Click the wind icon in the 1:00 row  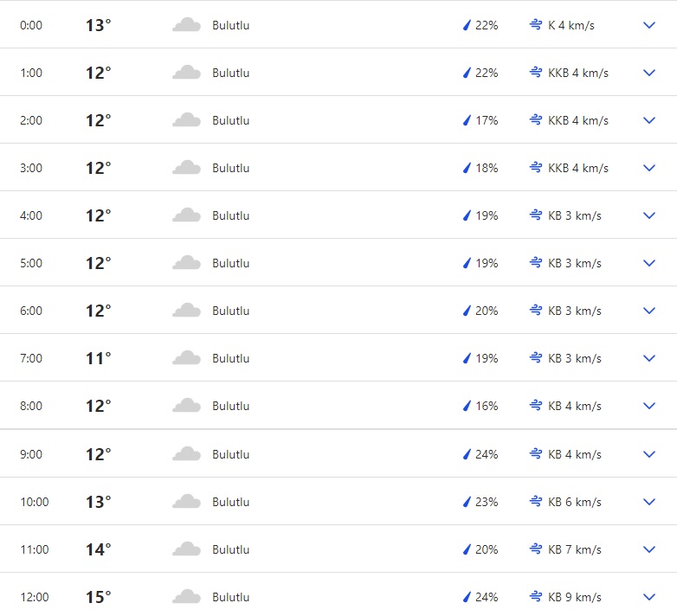pos(536,73)
